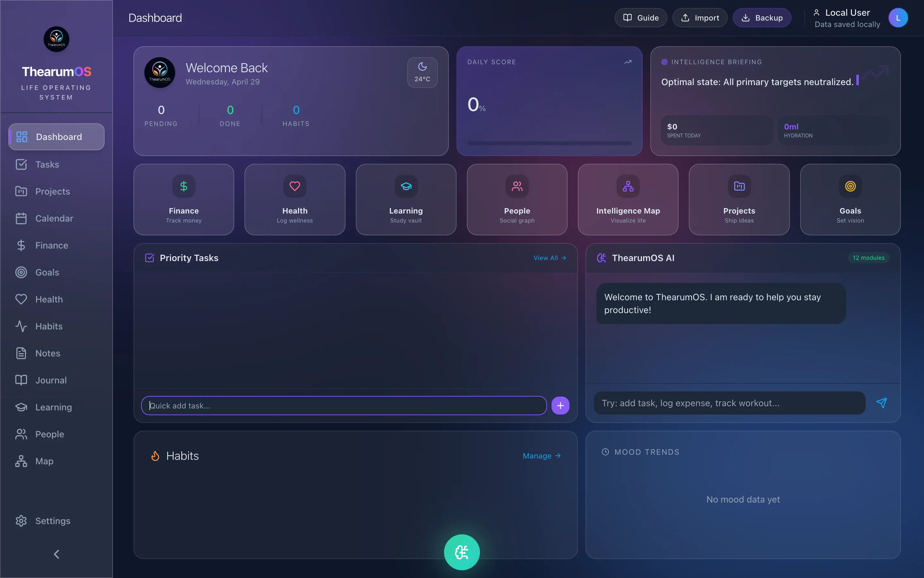
Task: Open Finance in the sidebar navigation
Action: click(x=56, y=245)
